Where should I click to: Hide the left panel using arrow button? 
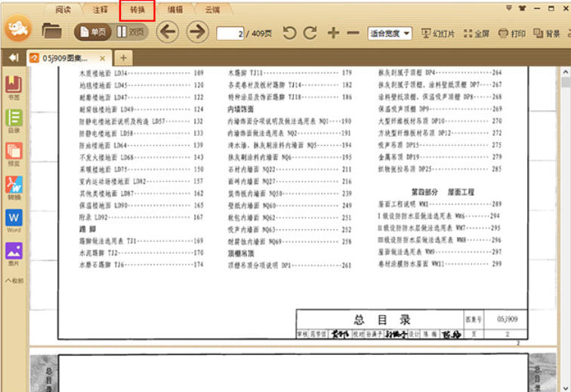coord(13,57)
